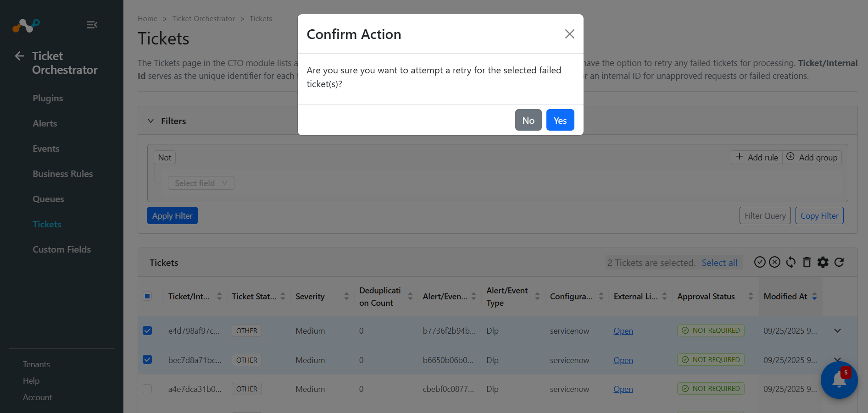Click the Netskope logo icon
The width and height of the screenshot is (868, 413).
click(x=26, y=25)
